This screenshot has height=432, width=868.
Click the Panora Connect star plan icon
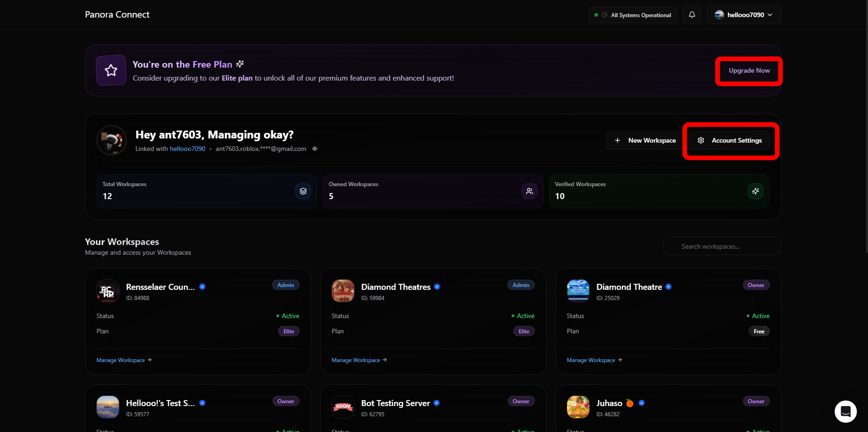click(x=111, y=70)
